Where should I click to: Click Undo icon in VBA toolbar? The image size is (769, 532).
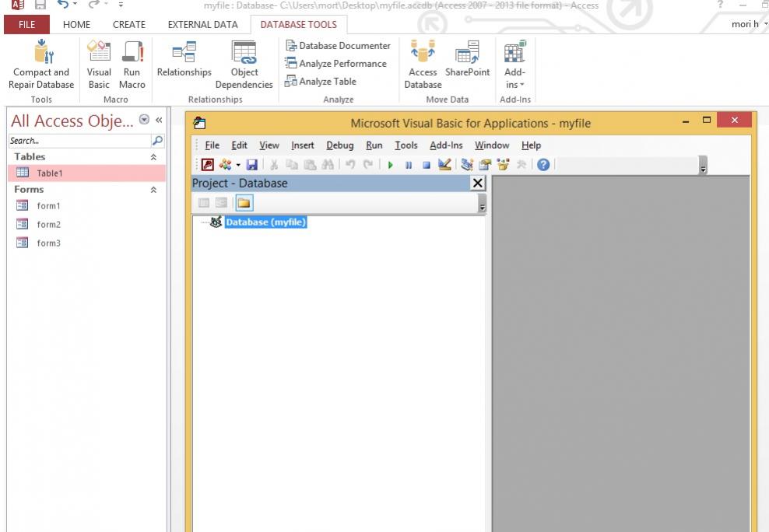pos(350,165)
